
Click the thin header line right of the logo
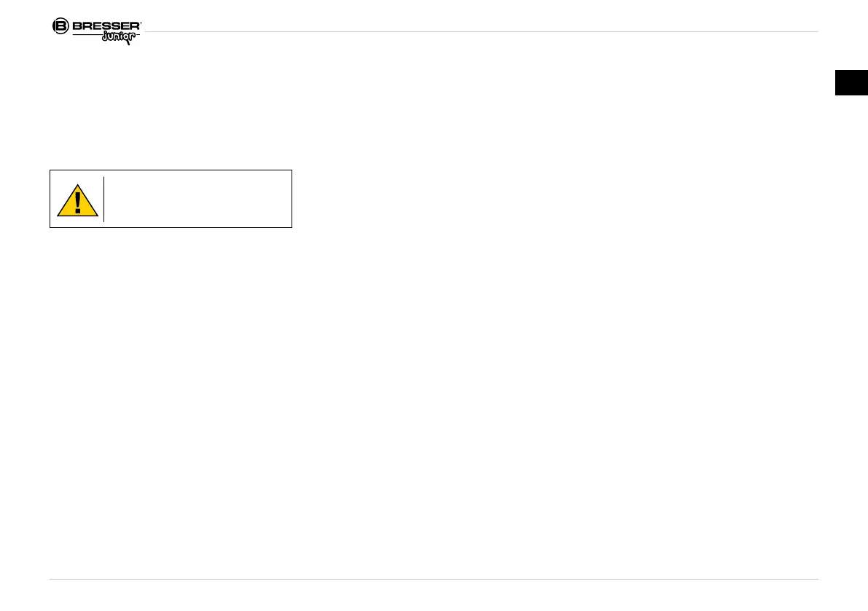(481, 31)
